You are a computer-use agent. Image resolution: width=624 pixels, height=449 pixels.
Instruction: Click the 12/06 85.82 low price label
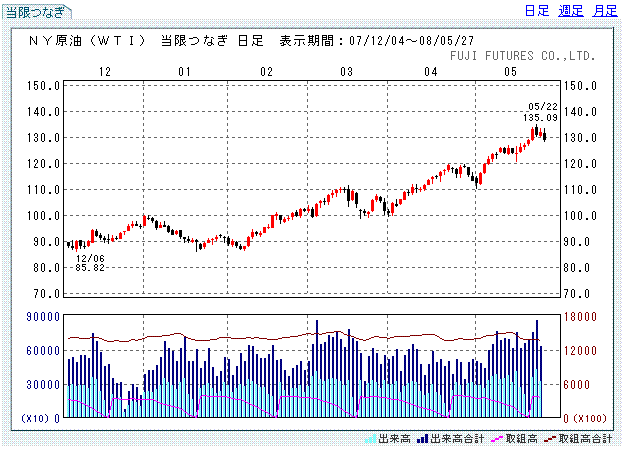(x=90, y=262)
